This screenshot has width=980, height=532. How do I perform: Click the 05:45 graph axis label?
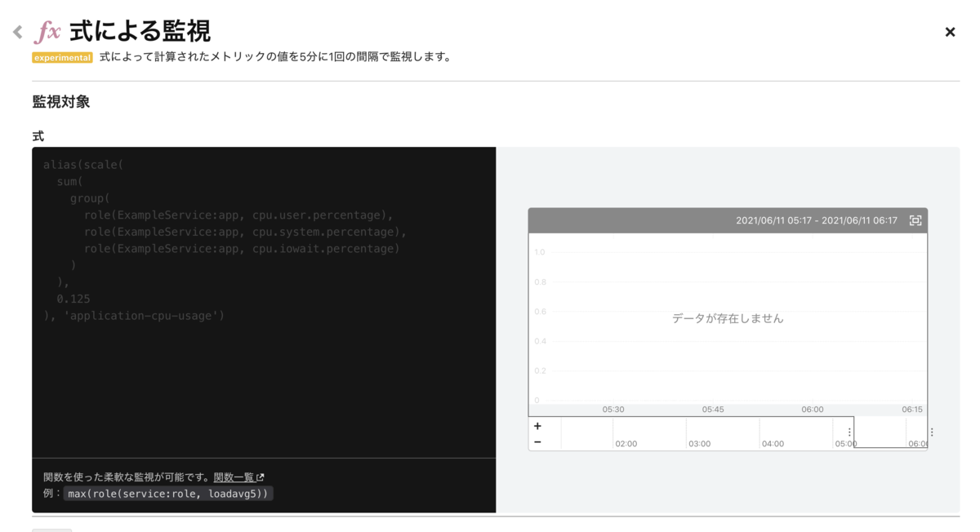pyautogui.click(x=713, y=410)
